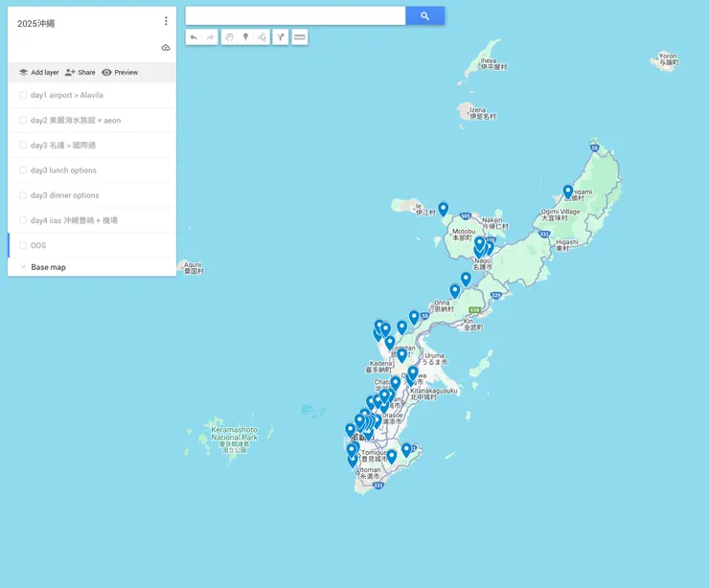Click the Base map label
Screen dimensions: 709x588
(48, 267)
